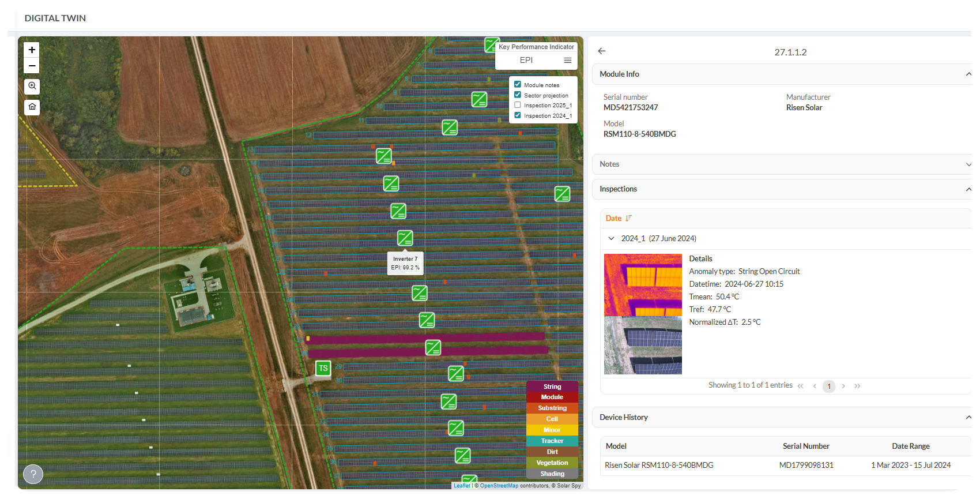Select the TS transformer station marker

click(323, 368)
